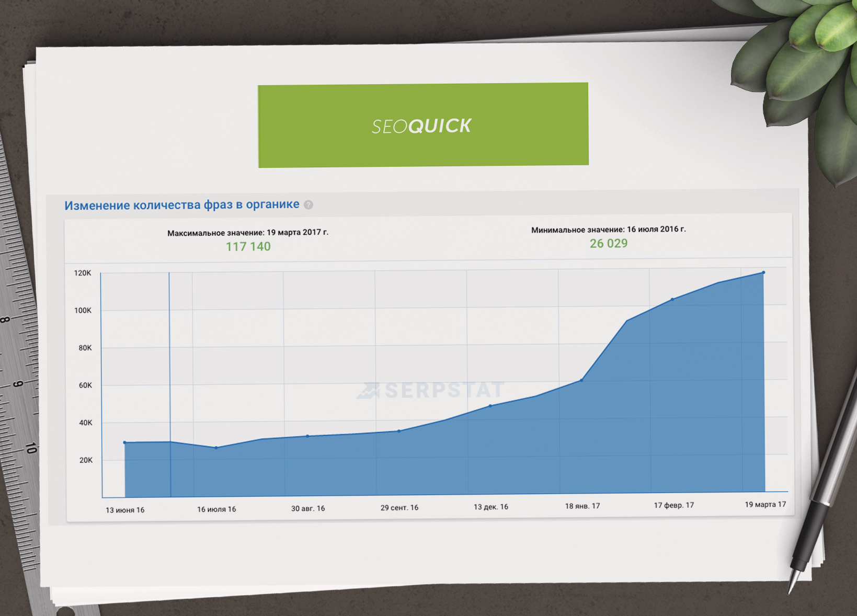
Task: Click 'Максимальное значение: 19 марта 2017 г.' label
Action: pyautogui.click(x=248, y=232)
